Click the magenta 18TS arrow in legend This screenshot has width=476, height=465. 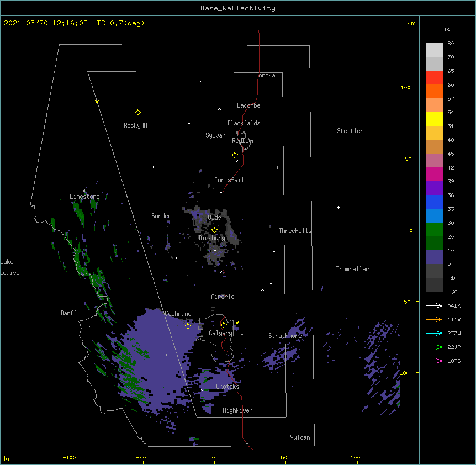(434, 361)
